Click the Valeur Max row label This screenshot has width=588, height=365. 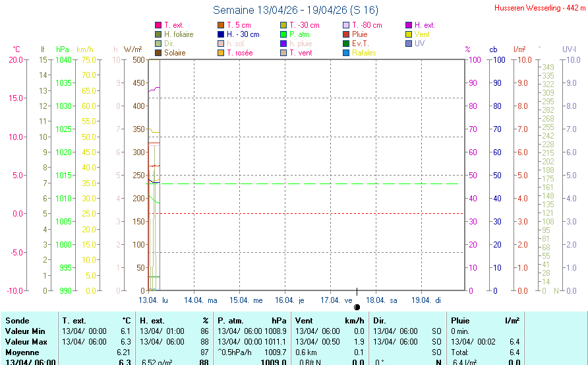click(x=25, y=341)
